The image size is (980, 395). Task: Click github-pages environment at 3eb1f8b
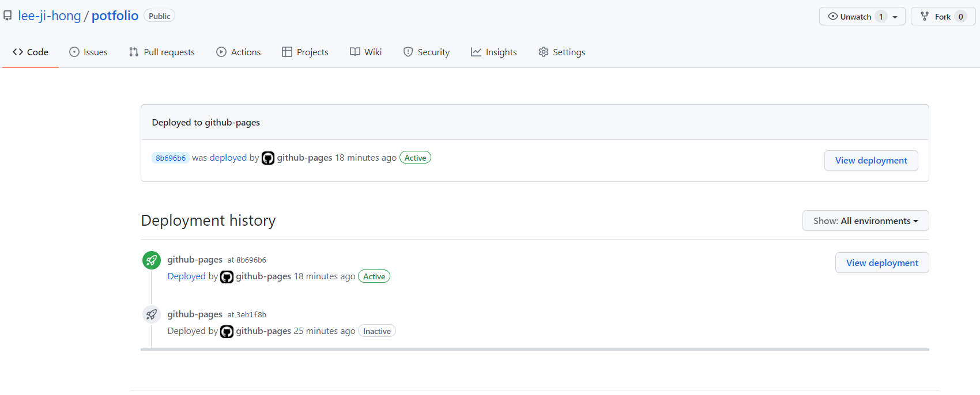195,314
